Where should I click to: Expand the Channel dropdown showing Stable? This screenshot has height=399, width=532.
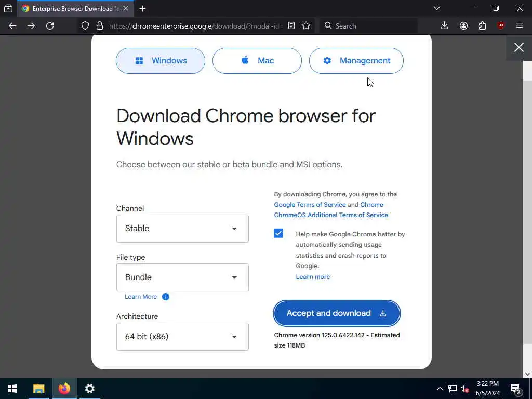point(182,229)
